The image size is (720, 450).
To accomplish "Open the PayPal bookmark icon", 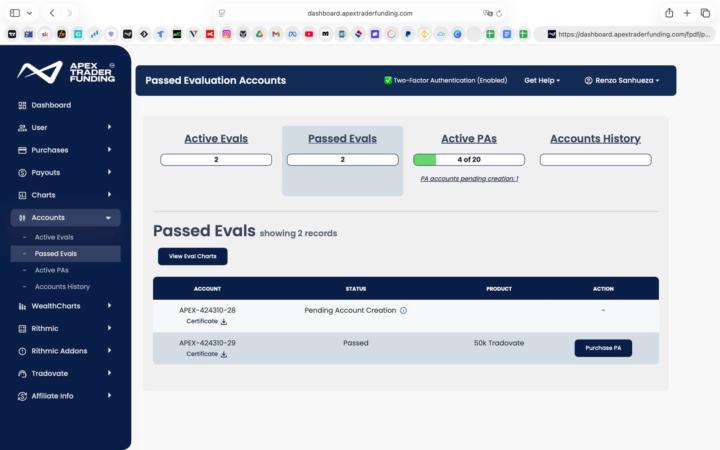I will 408,34.
